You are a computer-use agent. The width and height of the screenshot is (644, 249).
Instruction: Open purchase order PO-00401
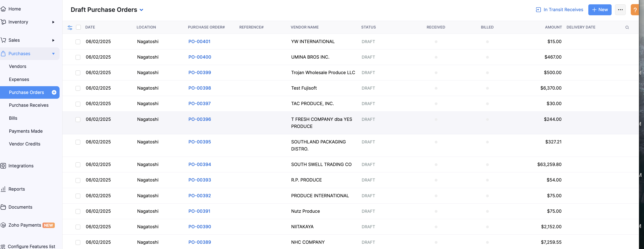point(199,41)
